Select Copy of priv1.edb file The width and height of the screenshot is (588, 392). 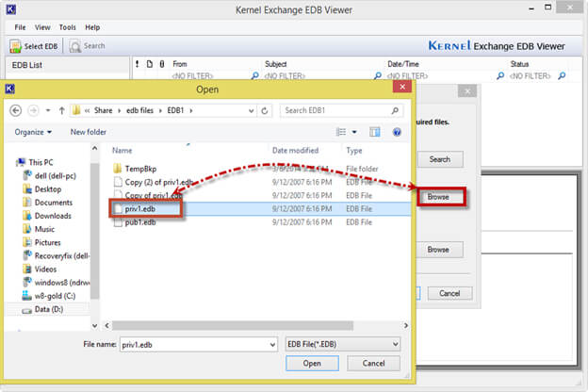(x=154, y=195)
